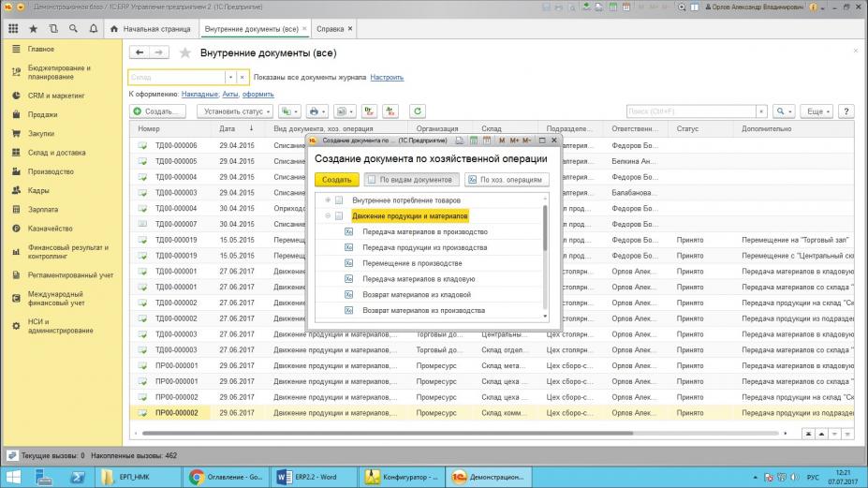Open 'Установить статус' dropdown
868x488 pixels.
235,111
